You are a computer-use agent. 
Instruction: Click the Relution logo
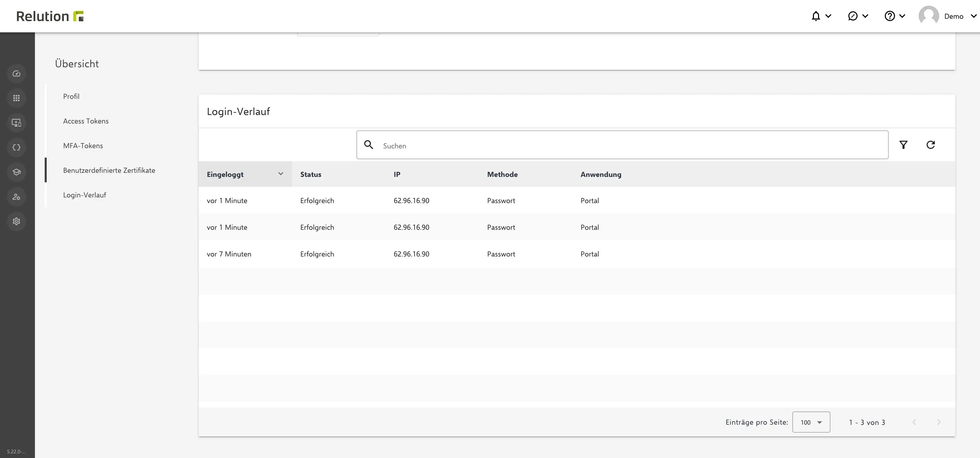click(x=50, y=16)
